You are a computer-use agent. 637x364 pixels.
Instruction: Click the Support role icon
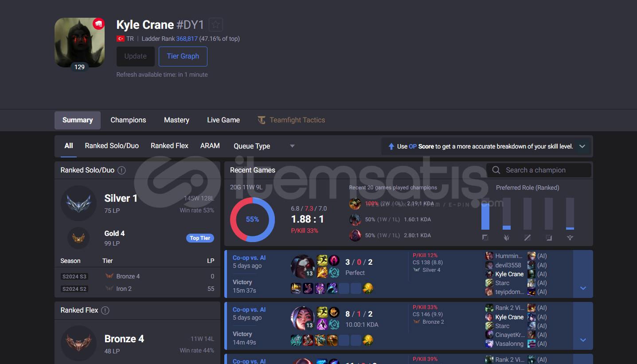(x=570, y=238)
